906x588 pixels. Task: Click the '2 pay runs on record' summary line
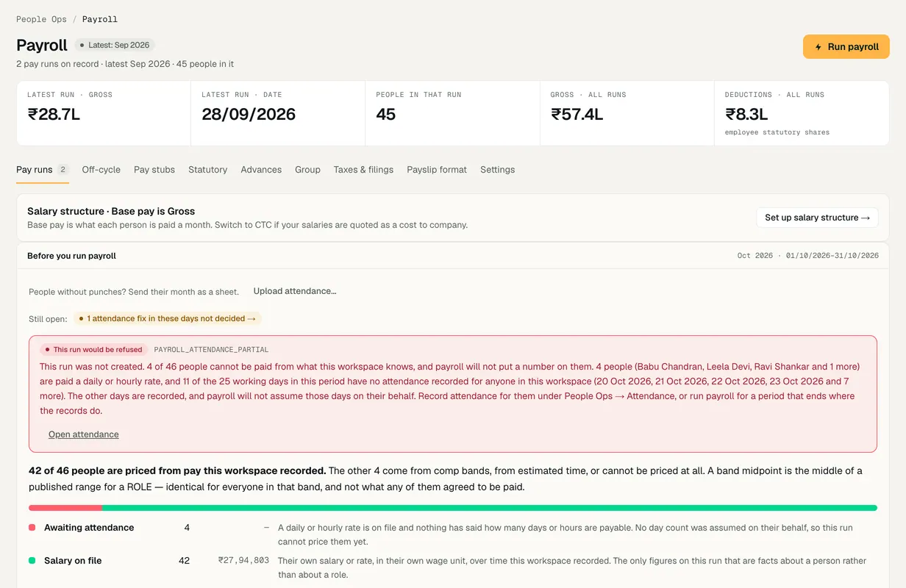pos(125,64)
